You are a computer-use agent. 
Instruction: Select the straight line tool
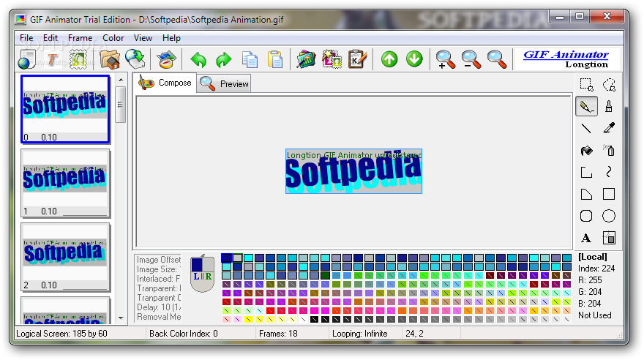click(586, 129)
